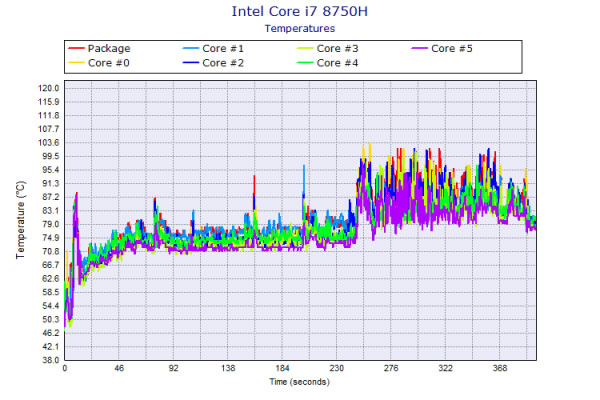Viewport: 600px width, 400px height.
Task: Click the dark blue Core #2 legend line
Action: (191, 63)
